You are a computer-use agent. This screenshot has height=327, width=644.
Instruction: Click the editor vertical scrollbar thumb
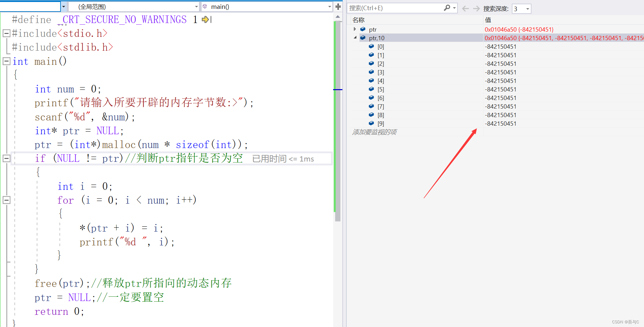coord(338,121)
